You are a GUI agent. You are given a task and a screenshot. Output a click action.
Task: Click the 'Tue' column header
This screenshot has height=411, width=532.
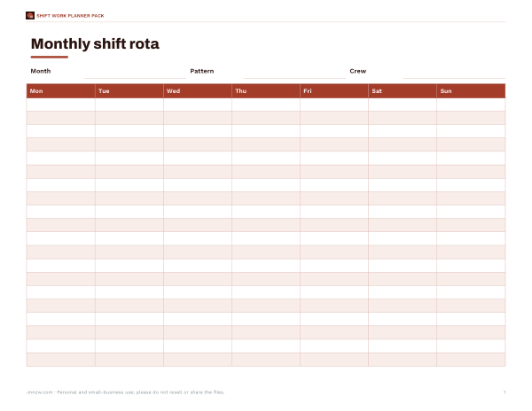(x=129, y=91)
